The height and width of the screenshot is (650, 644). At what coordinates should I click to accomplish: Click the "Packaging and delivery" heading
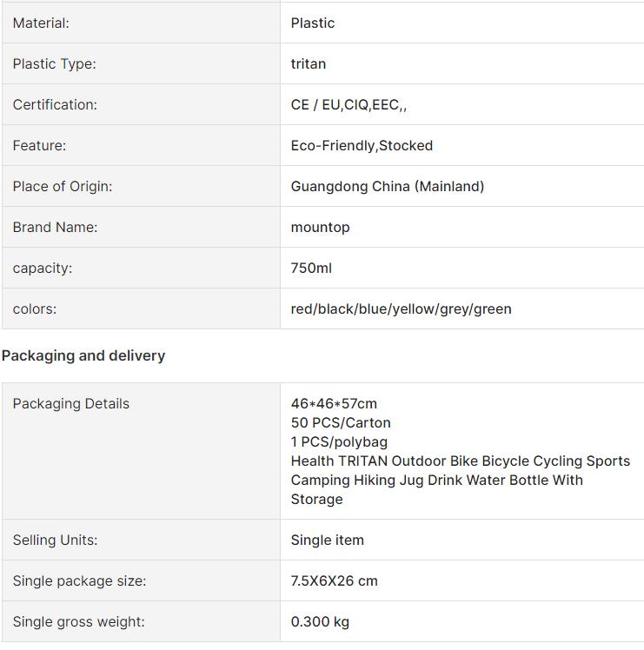[83, 355]
